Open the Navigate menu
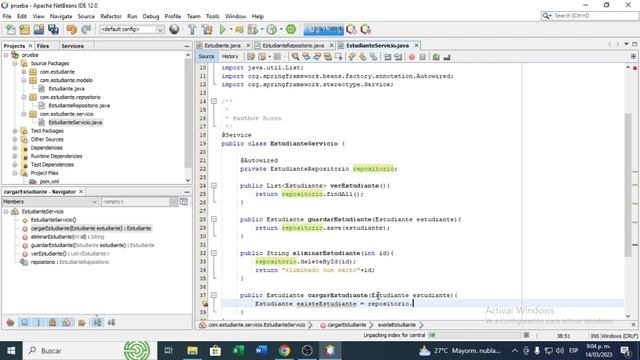 point(61,16)
